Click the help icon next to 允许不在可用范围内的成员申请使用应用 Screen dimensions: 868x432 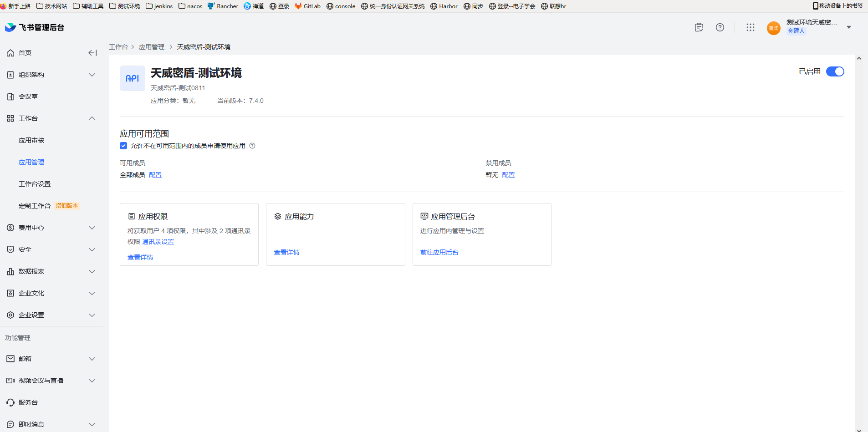(x=252, y=146)
